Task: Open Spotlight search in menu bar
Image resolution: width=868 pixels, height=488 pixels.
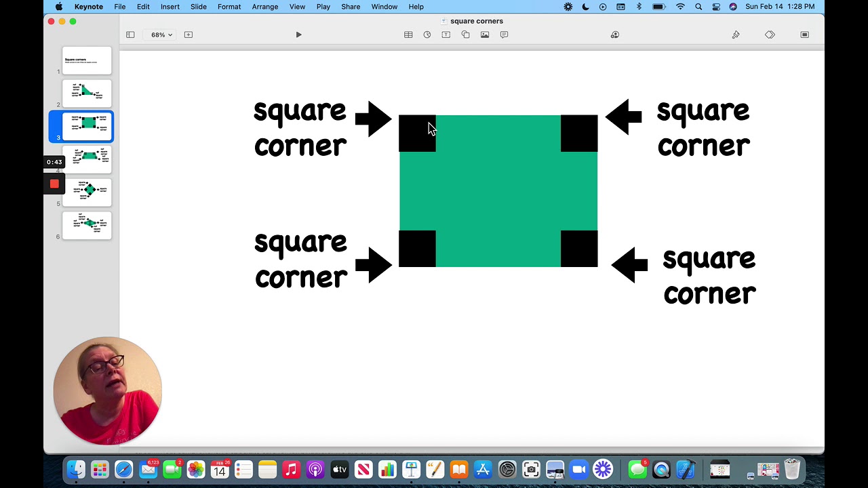Action: coord(698,7)
